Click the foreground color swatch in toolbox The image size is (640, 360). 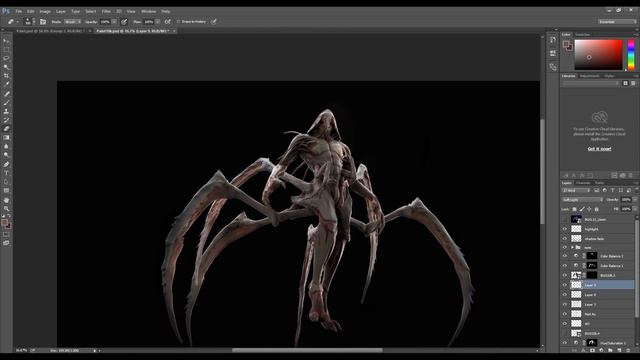[4, 222]
